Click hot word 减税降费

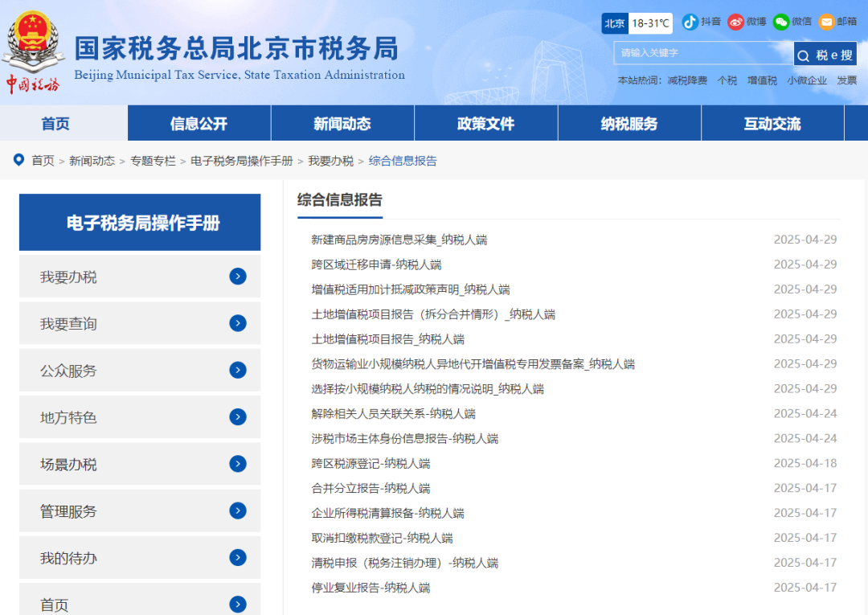pyautogui.click(x=687, y=80)
